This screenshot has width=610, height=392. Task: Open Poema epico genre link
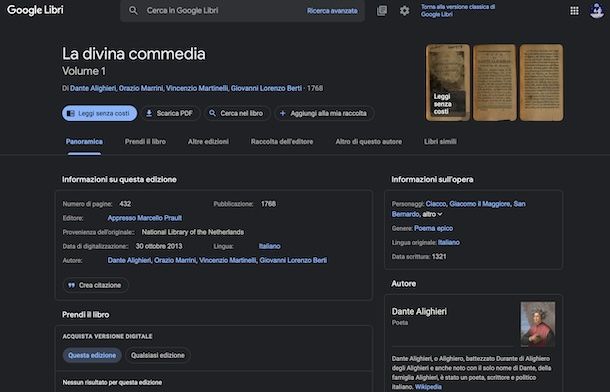(433, 228)
